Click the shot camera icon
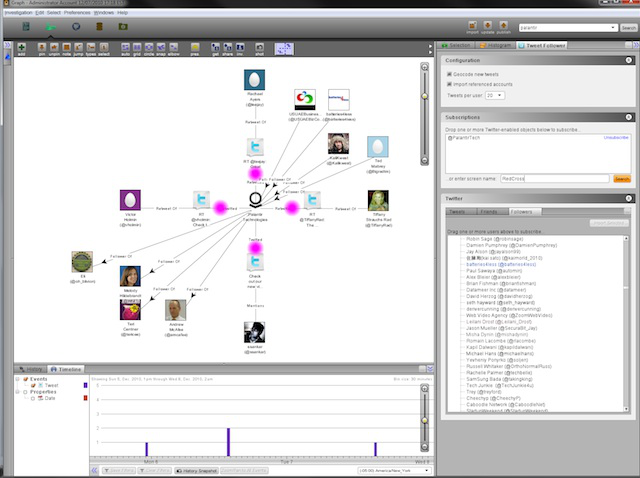640x478 pixels. click(x=259, y=48)
